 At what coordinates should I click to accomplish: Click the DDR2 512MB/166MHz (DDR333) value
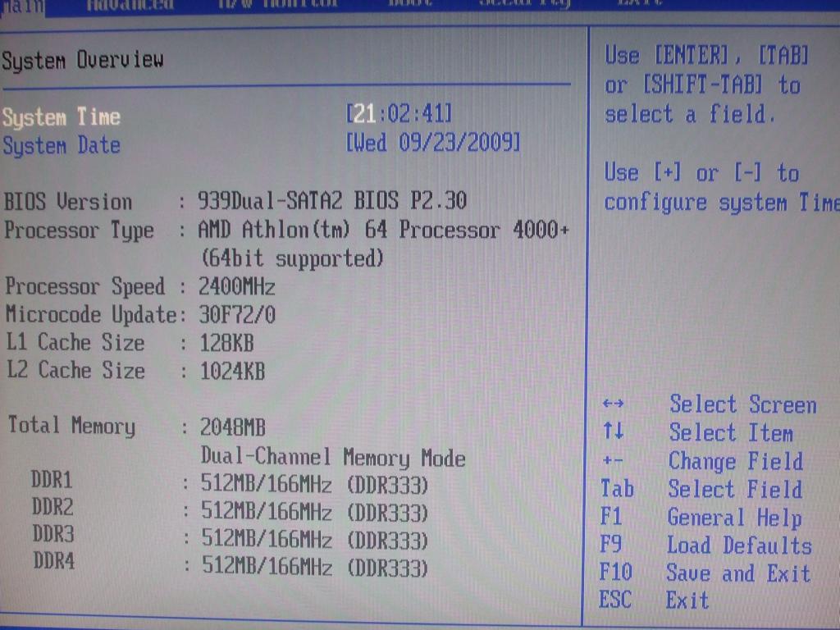pyautogui.click(x=315, y=512)
